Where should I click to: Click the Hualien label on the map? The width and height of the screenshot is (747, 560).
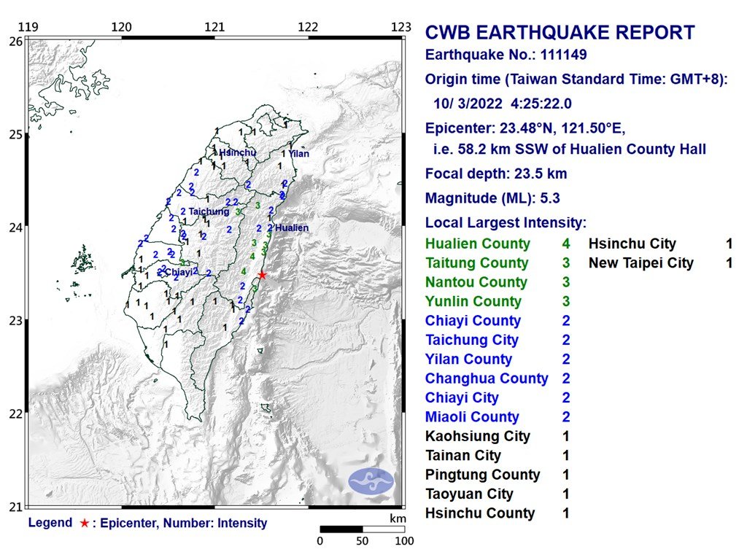tap(292, 227)
